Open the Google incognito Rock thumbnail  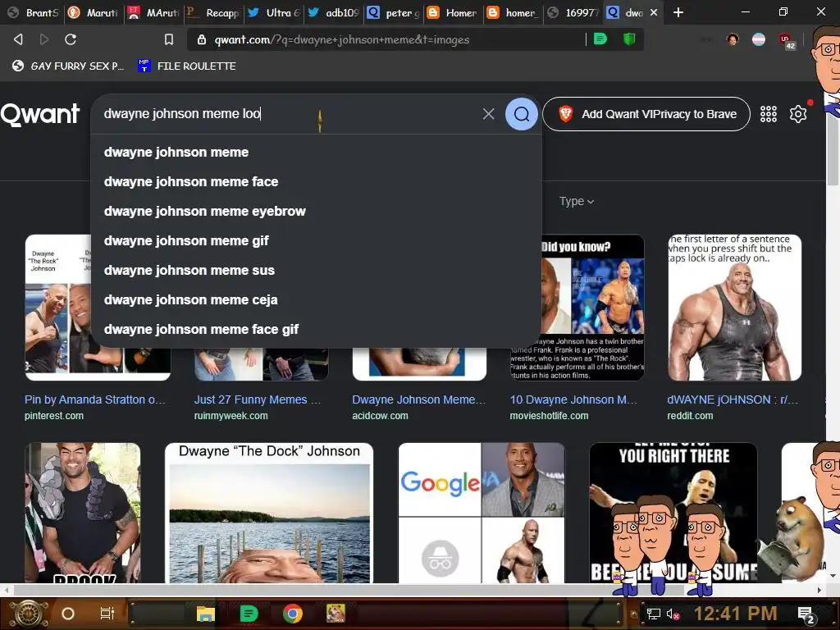pyautogui.click(x=481, y=513)
